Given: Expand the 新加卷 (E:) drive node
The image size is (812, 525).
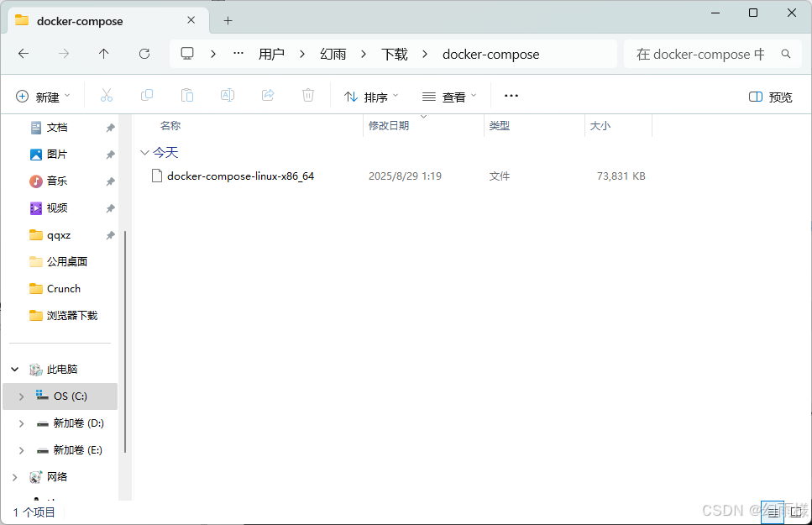Looking at the screenshot, I should 21,450.
